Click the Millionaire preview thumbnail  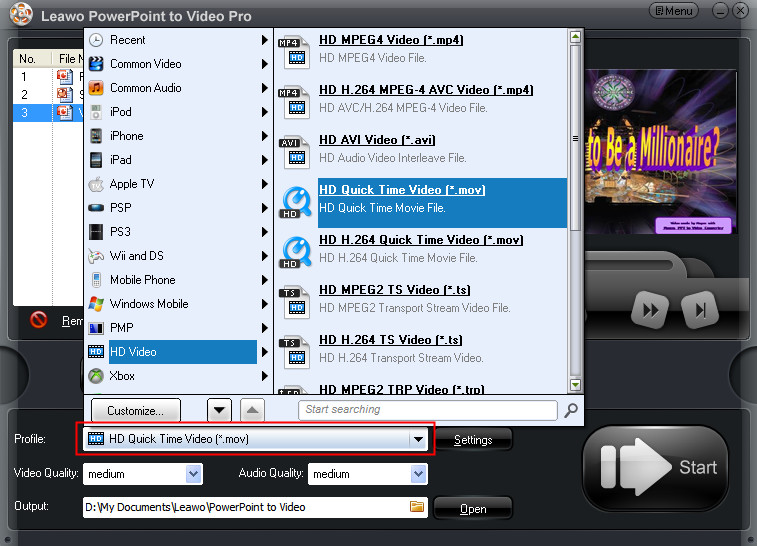pos(661,152)
